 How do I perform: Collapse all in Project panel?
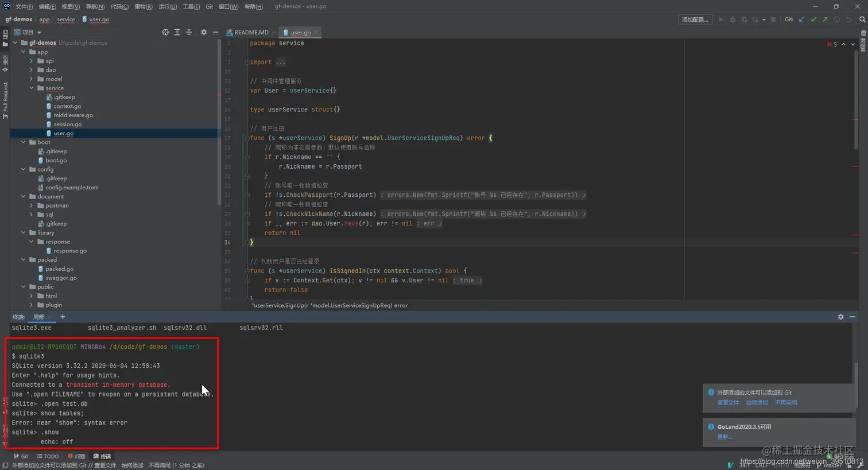[189, 32]
